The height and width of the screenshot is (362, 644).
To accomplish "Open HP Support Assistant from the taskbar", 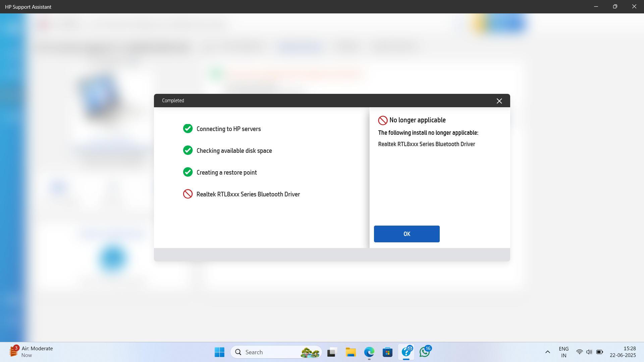I will pyautogui.click(x=406, y=352).
